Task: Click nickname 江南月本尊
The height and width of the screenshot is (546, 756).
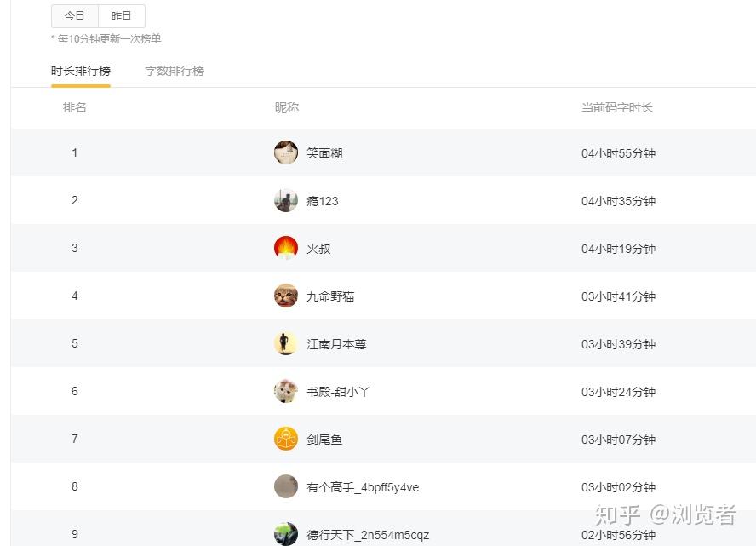Action: pos(336,344)
